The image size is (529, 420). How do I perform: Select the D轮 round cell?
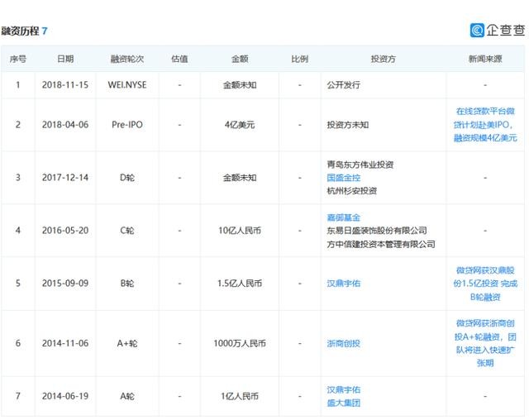(x=127, y=178)
